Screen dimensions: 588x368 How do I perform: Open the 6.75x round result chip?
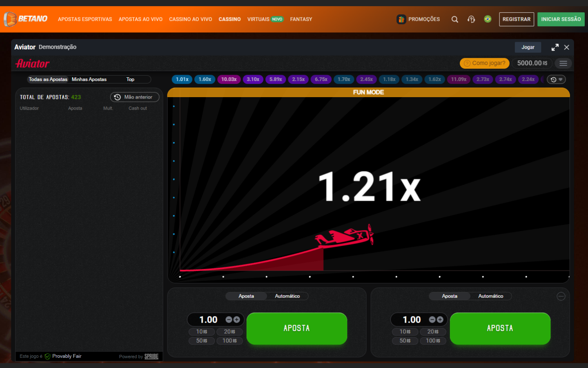click(321, 79)
